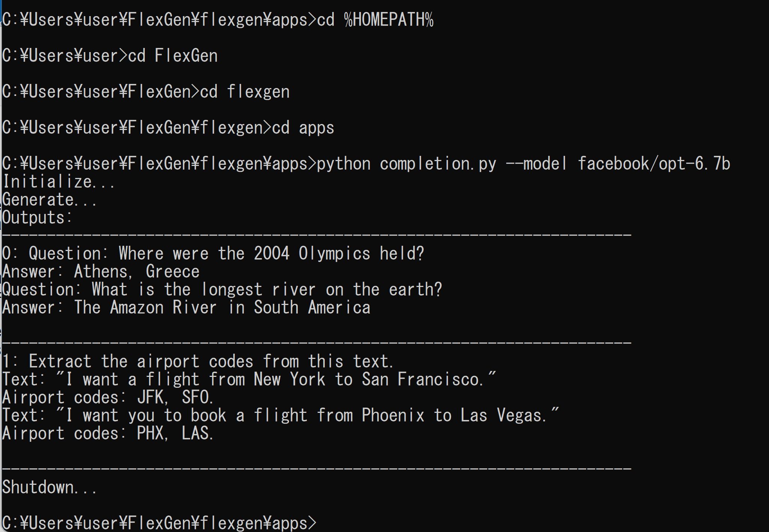Click the JFK, SFO airport codes
The height and width of the screenshot is (532, 769).
[x=175, y=398]
